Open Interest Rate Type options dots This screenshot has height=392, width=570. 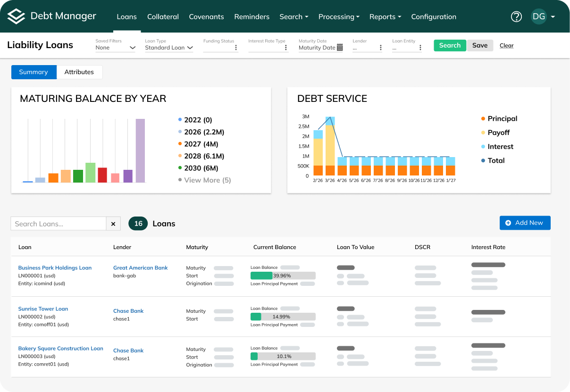286,48
